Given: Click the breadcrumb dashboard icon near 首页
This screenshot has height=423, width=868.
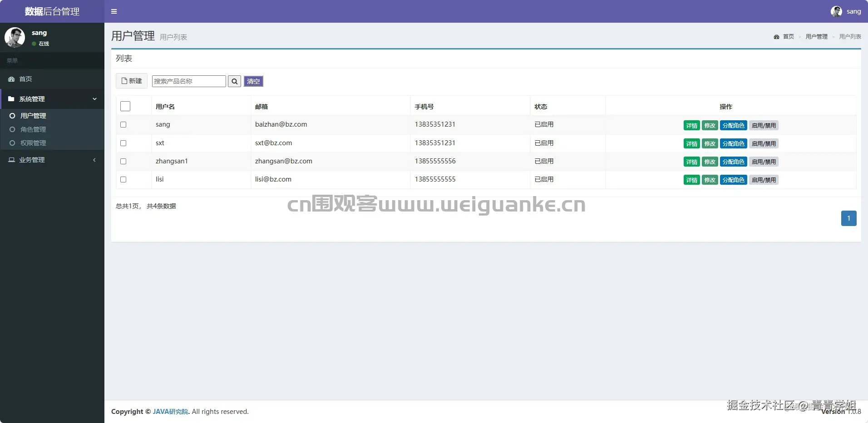Looking at the screenshot, I should point(776,37).
